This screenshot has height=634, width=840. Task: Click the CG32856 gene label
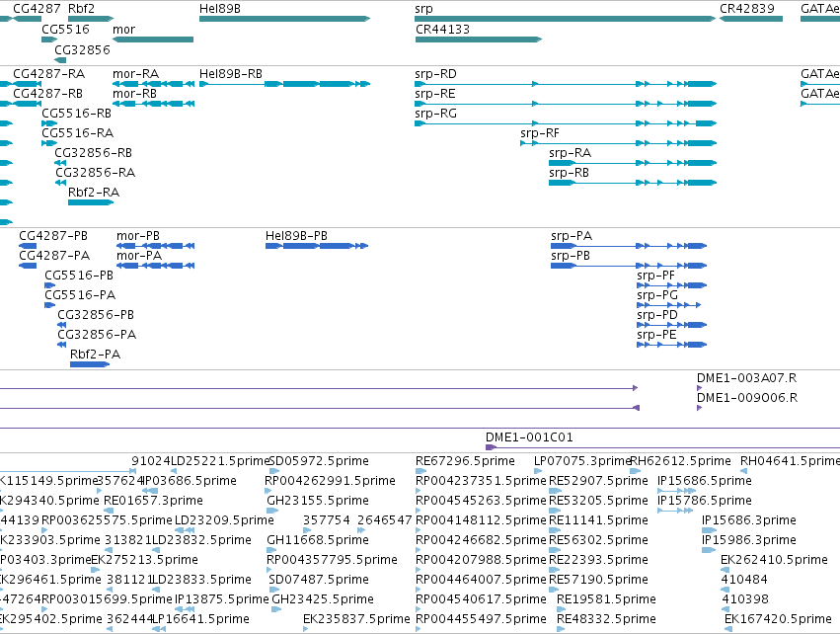83,49
